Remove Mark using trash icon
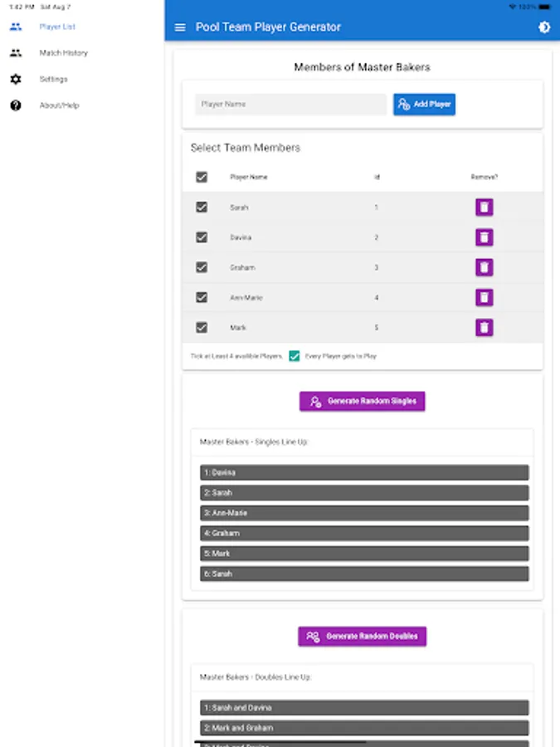Image resolution: width=560 pixels, height=747 pixels. click(x=485, y=327)
